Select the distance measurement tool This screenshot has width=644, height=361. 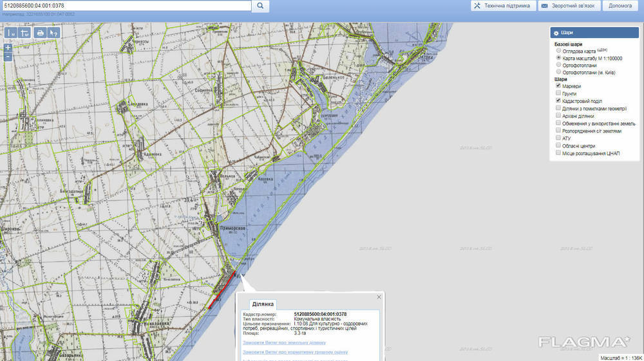12,32
